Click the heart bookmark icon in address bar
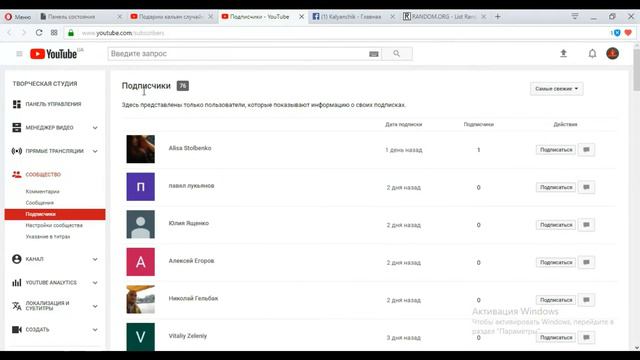640x360 pixels. pos(628,33)
